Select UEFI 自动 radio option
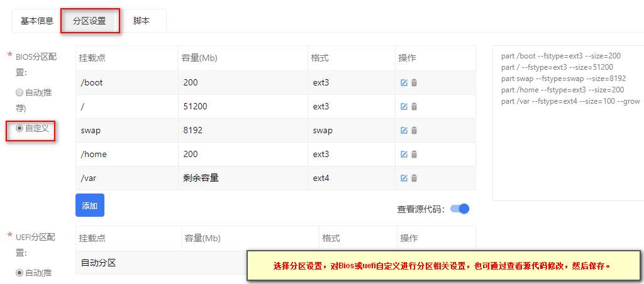 [19, 272]
